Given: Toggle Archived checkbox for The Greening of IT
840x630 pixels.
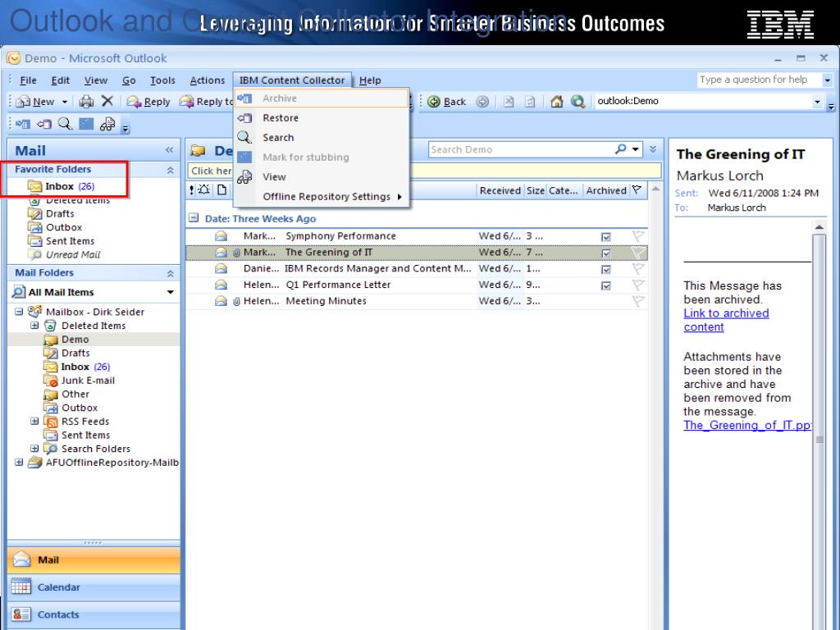Looking at the screenshot, I should click(606, 253).
